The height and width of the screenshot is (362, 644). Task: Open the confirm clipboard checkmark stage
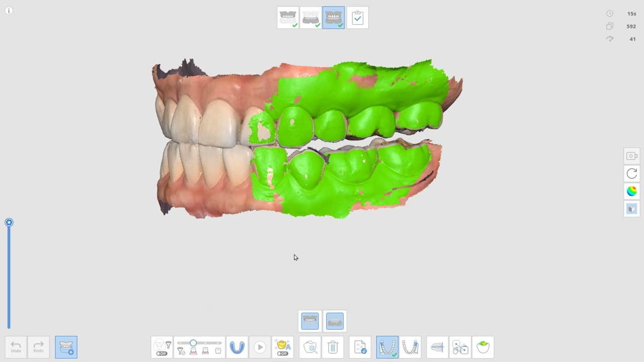pyautogui.click(x=357, y=18)
